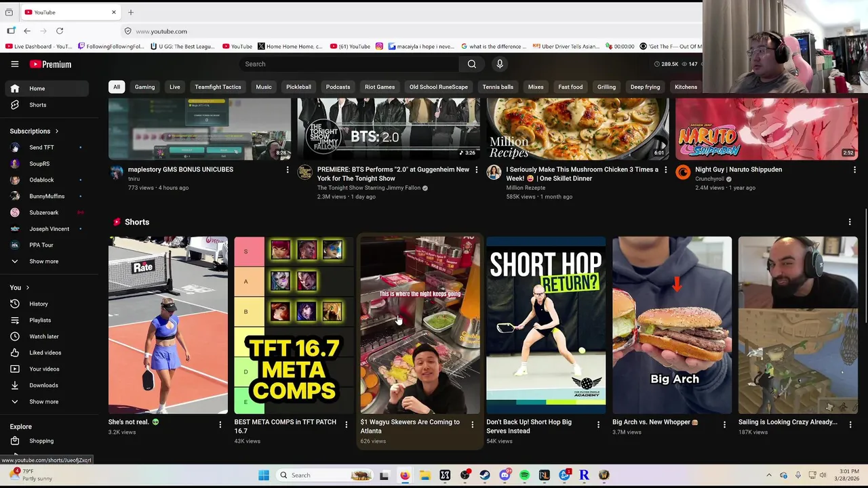Open Downloads in the sidebar
Viewport: 868px width, 488px height.
click(x=47, y=385)
